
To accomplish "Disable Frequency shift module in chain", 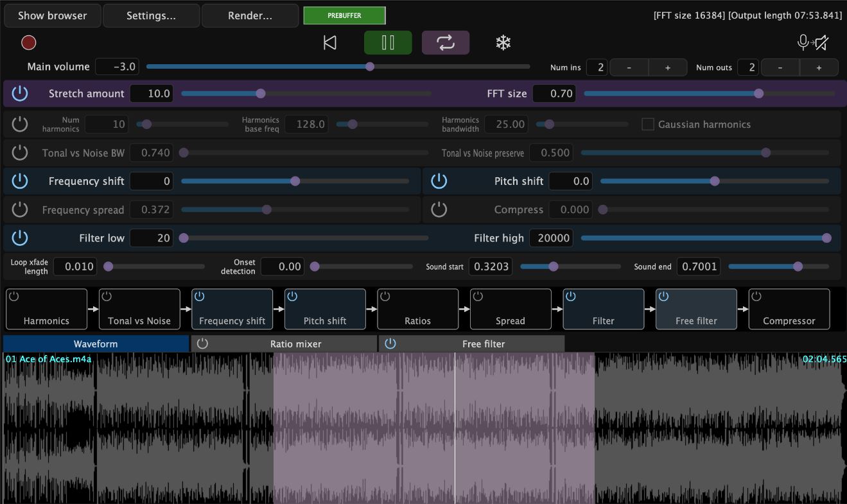I will click(x=200, y=297).
